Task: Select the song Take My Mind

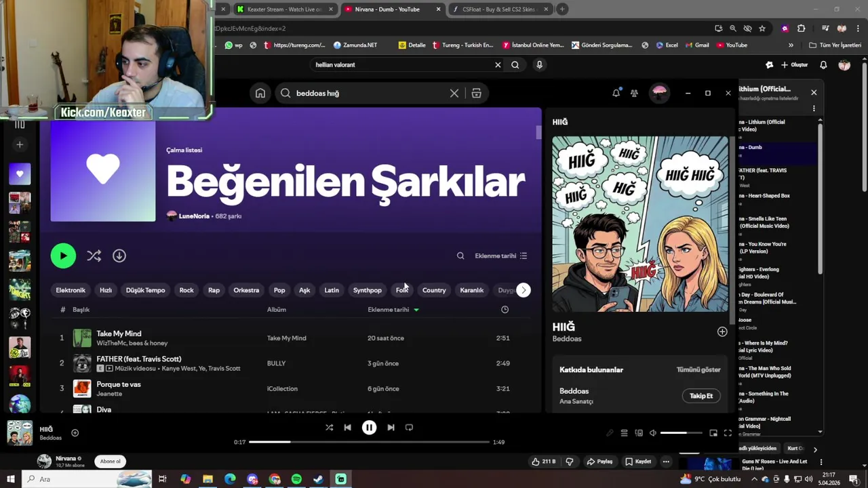Action: point(119,333)
